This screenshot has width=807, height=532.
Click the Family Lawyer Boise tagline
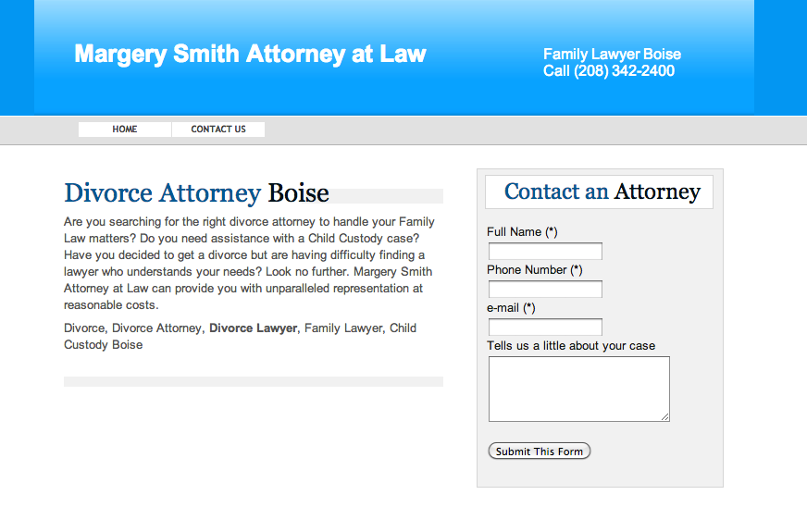[612, 54]
